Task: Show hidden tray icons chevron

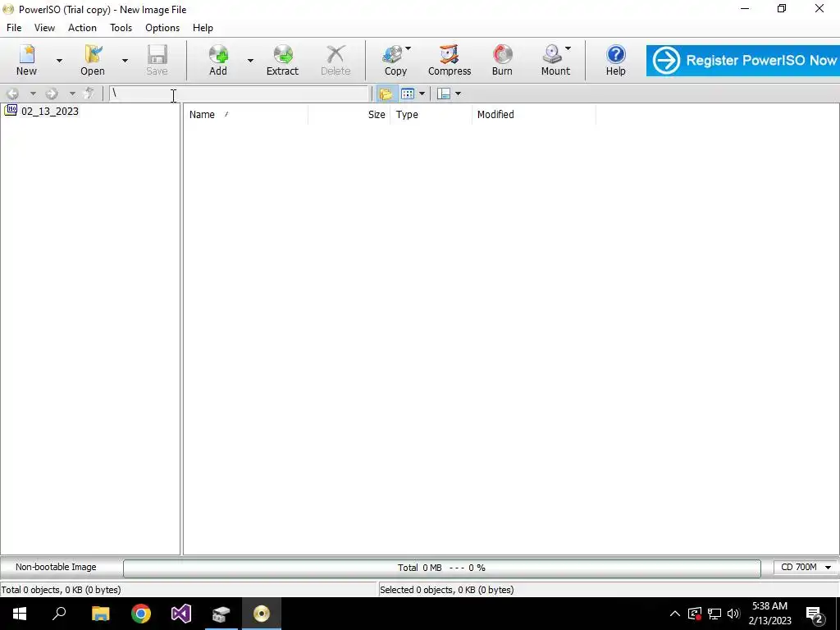Action: coord(675,614)
